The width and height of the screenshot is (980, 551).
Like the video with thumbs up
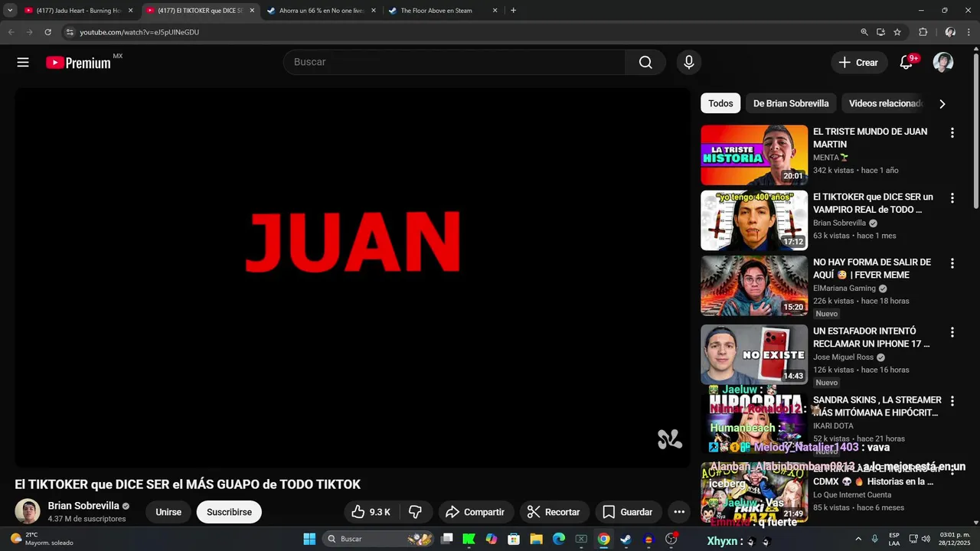point(371,512)
